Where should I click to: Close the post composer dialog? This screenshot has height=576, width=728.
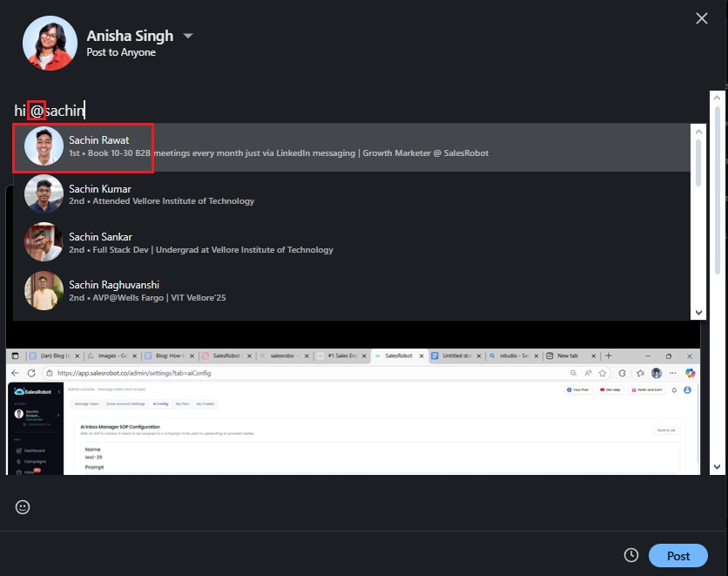(x=702, y=18)
